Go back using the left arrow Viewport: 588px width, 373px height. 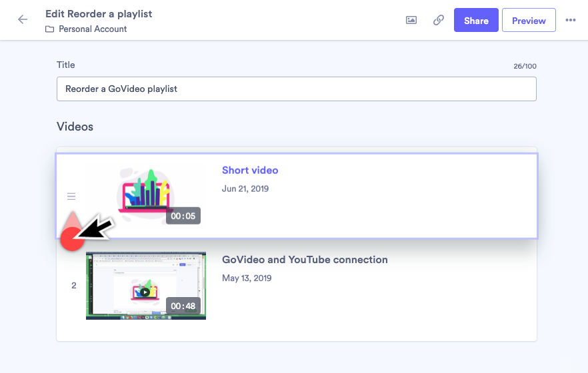point(23,19)
